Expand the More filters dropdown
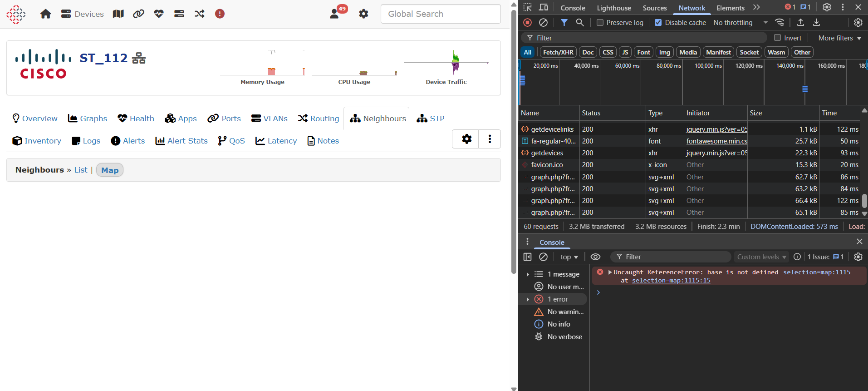This screenshot has height=391, width=868. (839, 38)
